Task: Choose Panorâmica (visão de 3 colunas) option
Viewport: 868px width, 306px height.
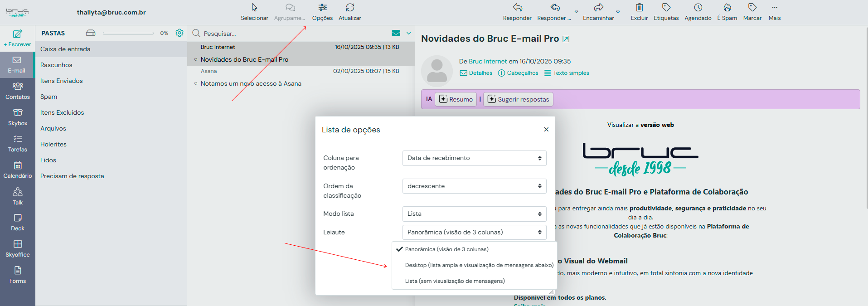Action: tap(474, 249)
